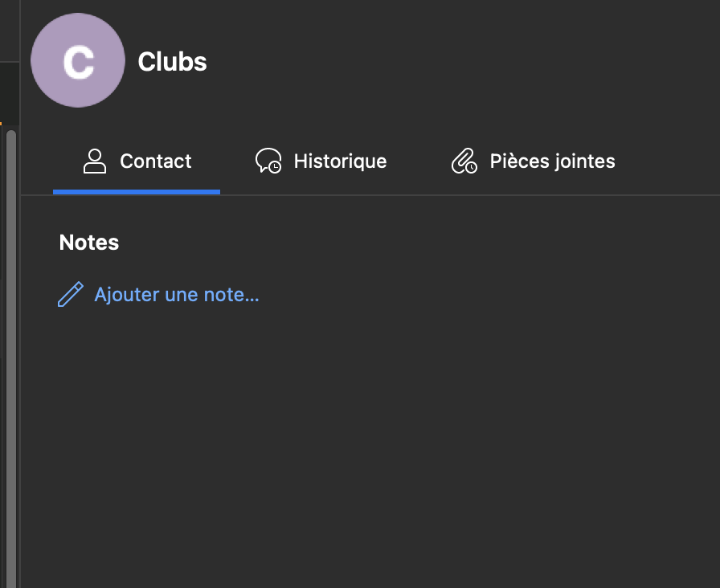
Task: Click the clock badge on the paperclip icon
Action: pos(472,167)
